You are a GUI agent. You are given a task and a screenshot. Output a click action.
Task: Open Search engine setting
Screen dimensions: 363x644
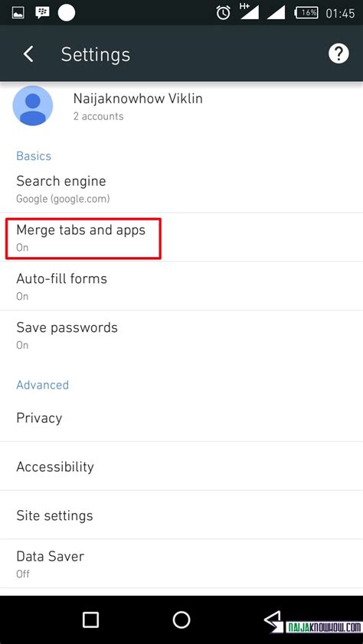tap(181, 188)
